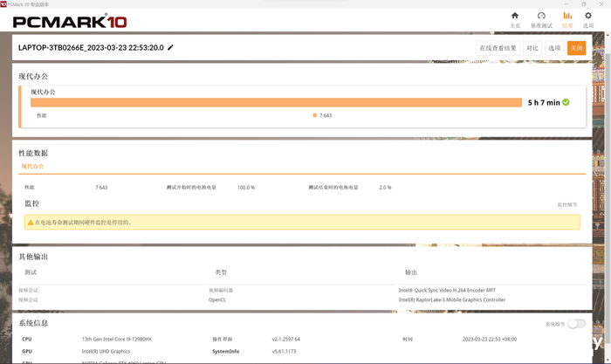Image resolution: width=611 pixels, height=364 pixels.
Task: Select the 现代办公 tab under 性能数据
Action: click(33, 167)
